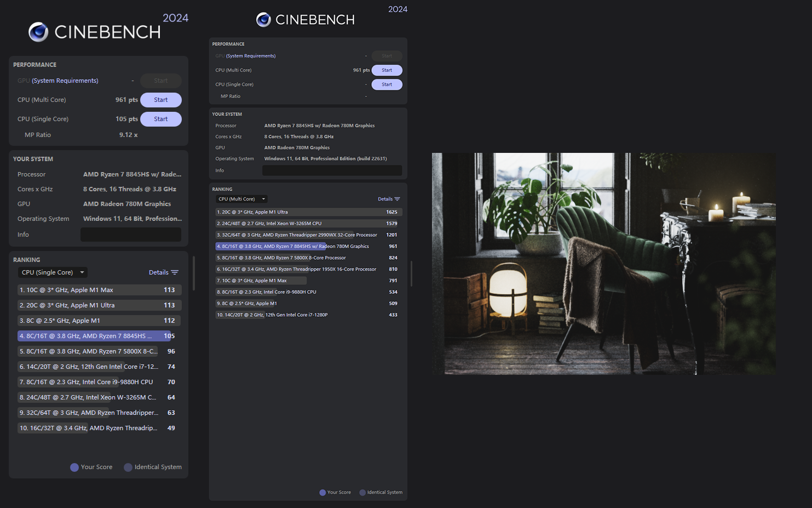The width and height of the screenshot is (812, 508).
Task: Select Ryzen 7 5800X row scoring 96
Action: click(99, 351)
